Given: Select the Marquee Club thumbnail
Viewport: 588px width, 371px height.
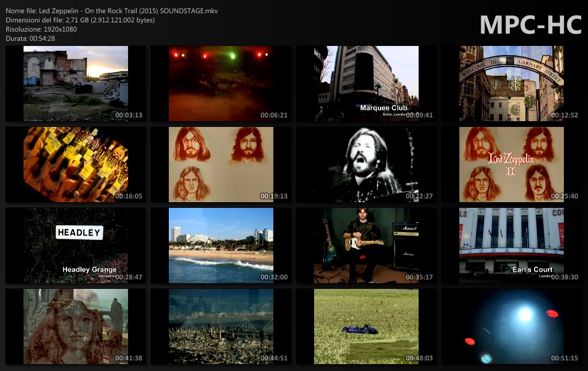Looking at the screenshot, I should pos(366,83).
